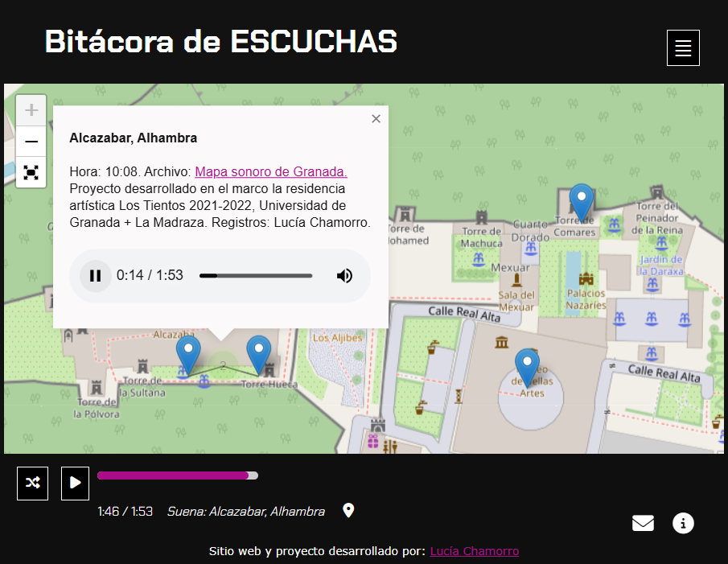Click the Torre de Comares map marker
Image resolution: width=728 pixels, height=564 pixels.
click(581, 201)
